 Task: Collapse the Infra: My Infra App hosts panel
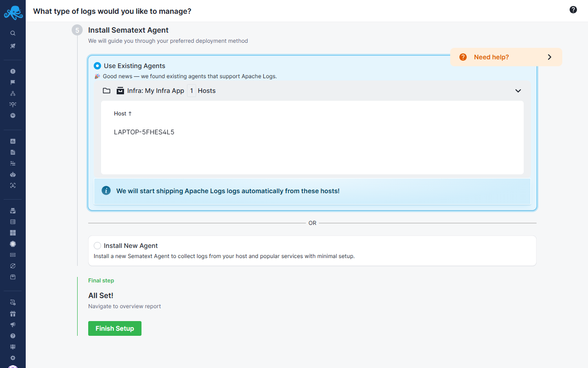pos(518,91)
